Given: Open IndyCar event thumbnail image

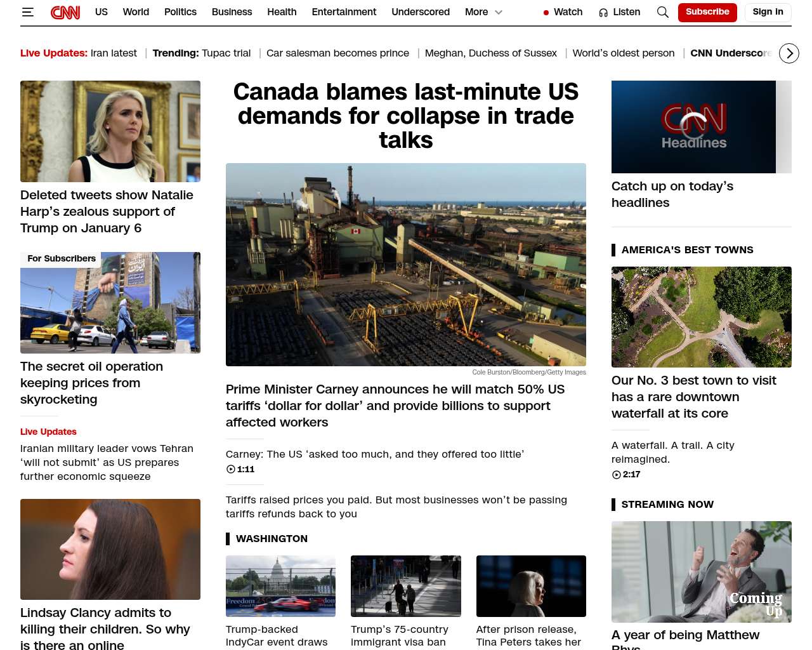Looking at the screenshot, I should 280,586.
